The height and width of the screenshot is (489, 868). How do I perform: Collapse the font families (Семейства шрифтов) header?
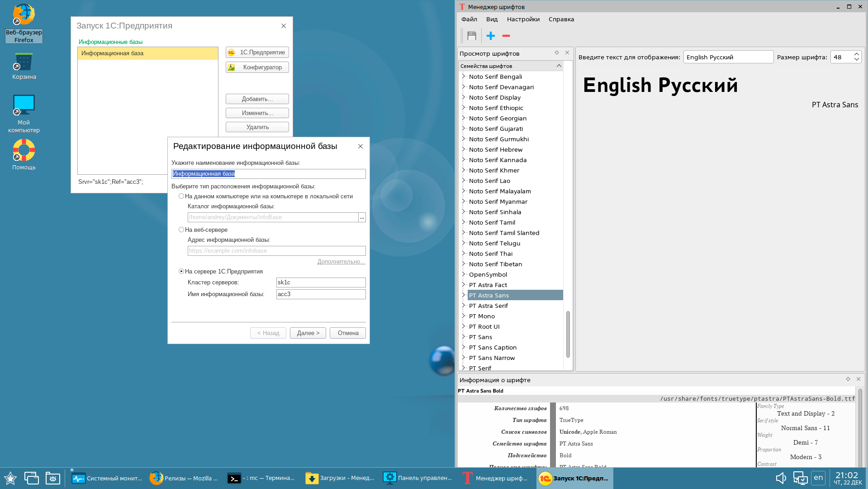pyautogui.click(x=559, y=66)
